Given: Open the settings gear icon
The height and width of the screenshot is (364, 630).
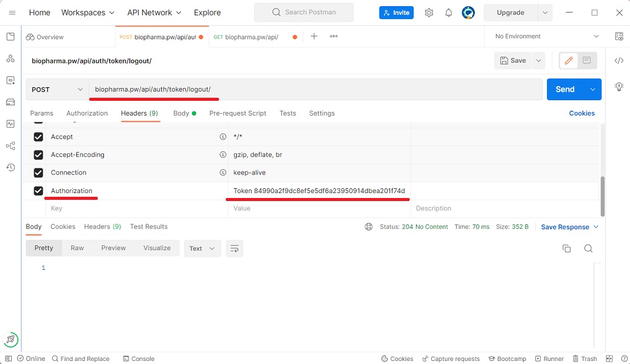Looking at the screenshot, I should (x=429, y=13).
